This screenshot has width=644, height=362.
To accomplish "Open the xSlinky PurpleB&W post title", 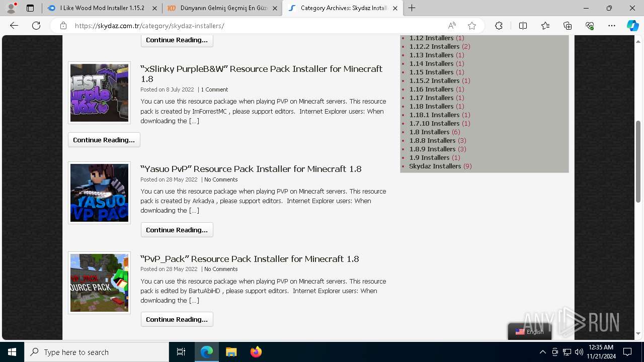I will 261,73.
